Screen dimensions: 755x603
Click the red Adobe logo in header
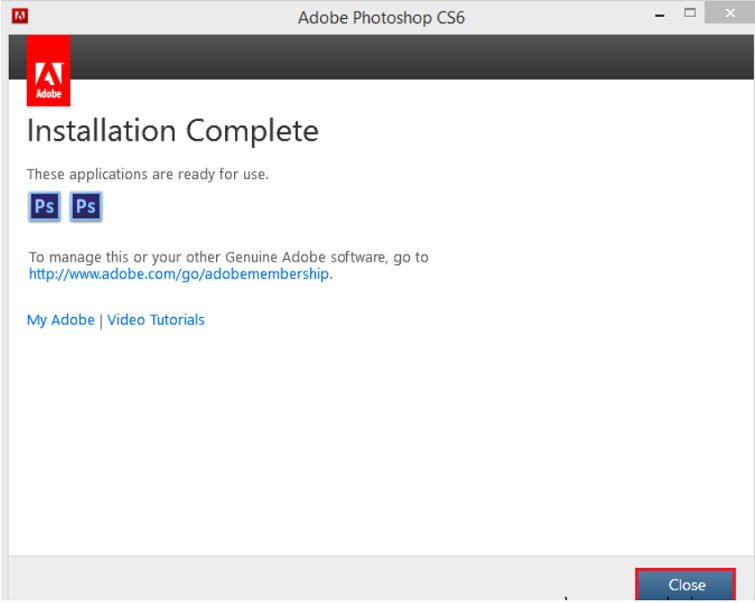click(48, 70)
